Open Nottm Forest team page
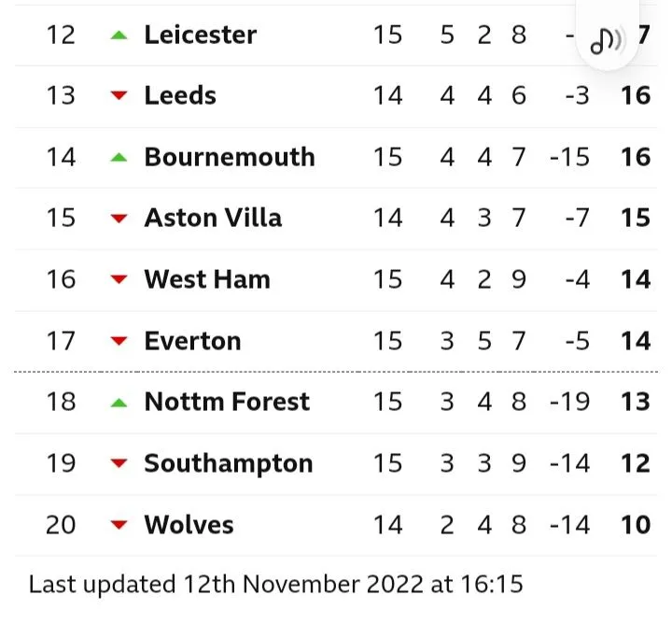Viewport: 672px width, 623px height. coord(227,402)
